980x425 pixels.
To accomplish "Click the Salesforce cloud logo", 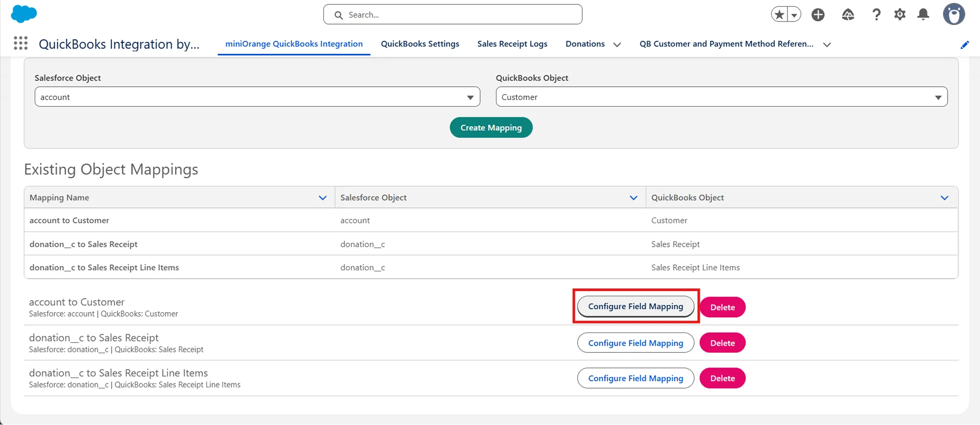I will [x=24, y=14].
